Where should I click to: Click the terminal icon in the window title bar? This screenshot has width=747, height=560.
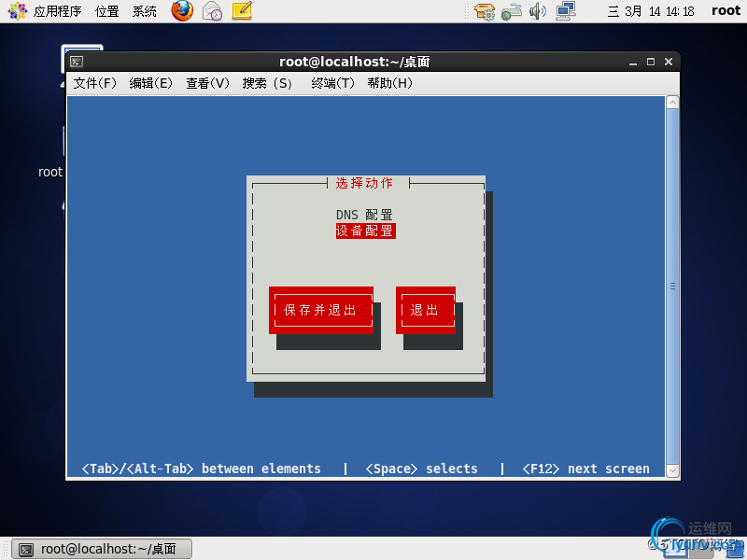(x=77, y=62)
